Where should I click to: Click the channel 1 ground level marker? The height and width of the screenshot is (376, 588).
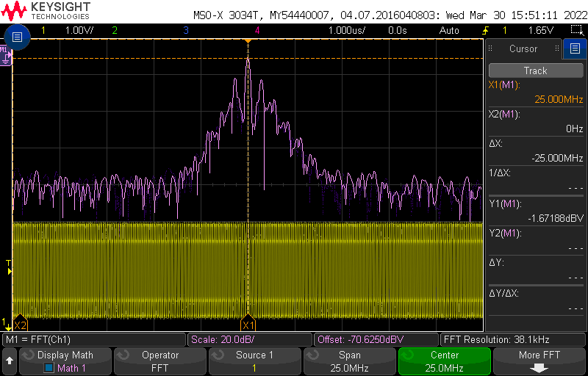pos(6,325)
